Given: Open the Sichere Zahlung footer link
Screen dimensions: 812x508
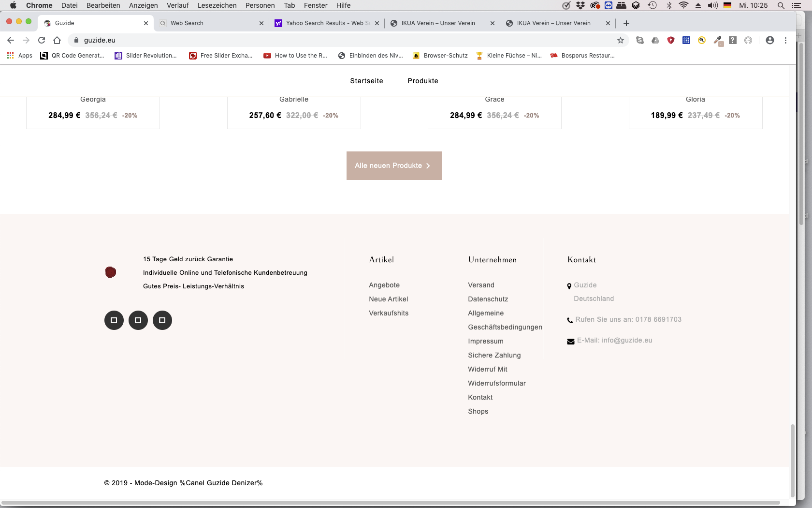Looking at the screenshot, I should (x=494, y=355).
